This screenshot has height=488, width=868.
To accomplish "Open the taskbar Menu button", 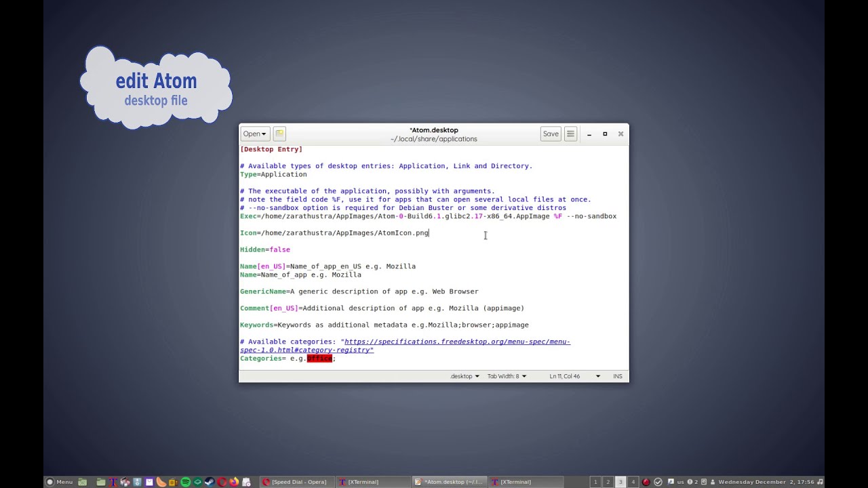I will 59,482.
